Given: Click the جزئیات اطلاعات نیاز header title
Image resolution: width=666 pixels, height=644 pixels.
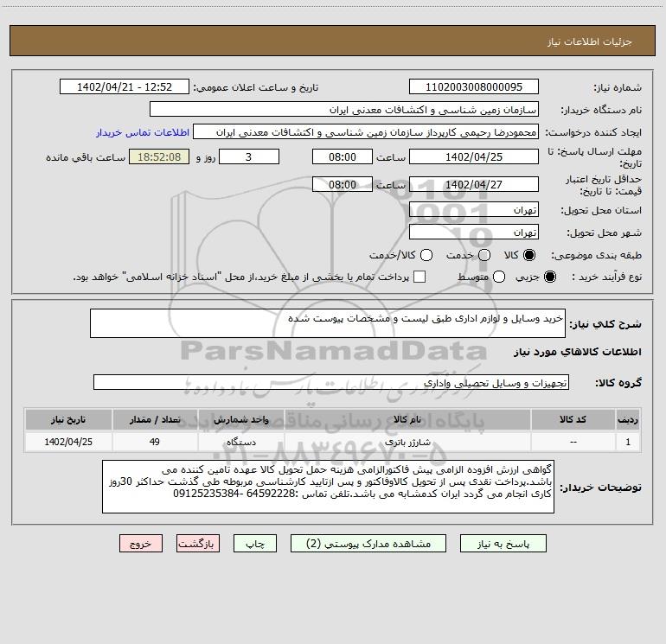Looking at the screenshot, I should 590,41.
